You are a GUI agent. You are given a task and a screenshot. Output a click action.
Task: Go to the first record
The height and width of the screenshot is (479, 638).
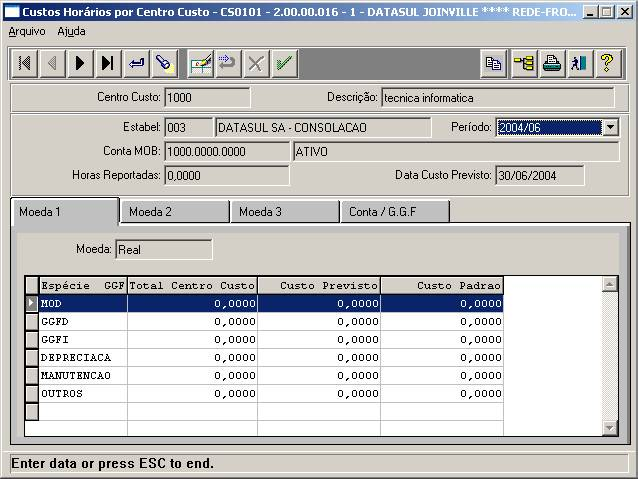tap(24, 63)
